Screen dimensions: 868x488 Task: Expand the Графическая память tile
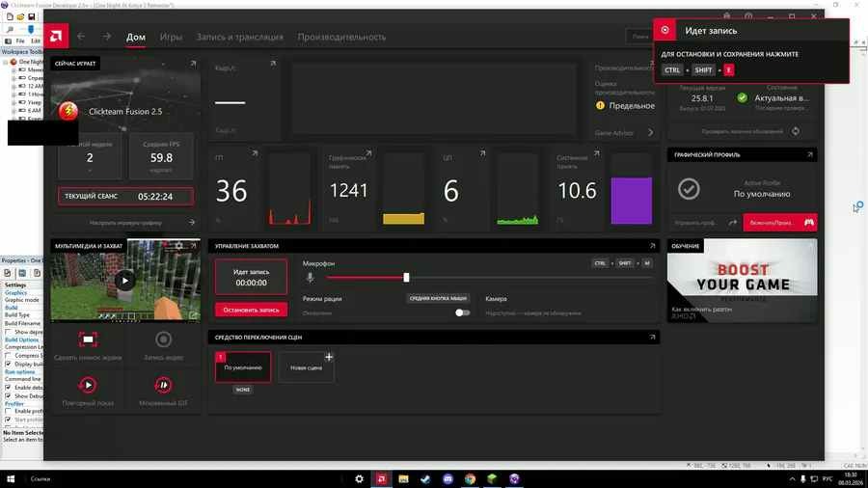click(368, 153)
